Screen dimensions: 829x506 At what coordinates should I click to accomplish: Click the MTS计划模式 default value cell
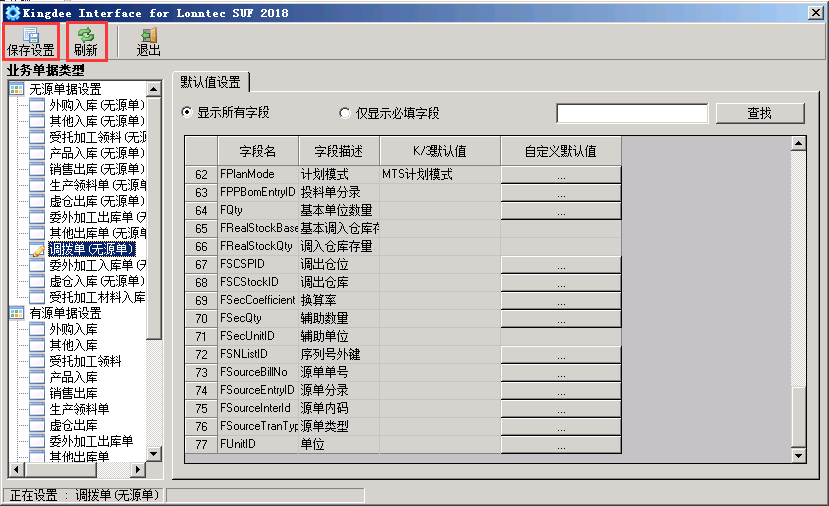click(x=440, y=174)
